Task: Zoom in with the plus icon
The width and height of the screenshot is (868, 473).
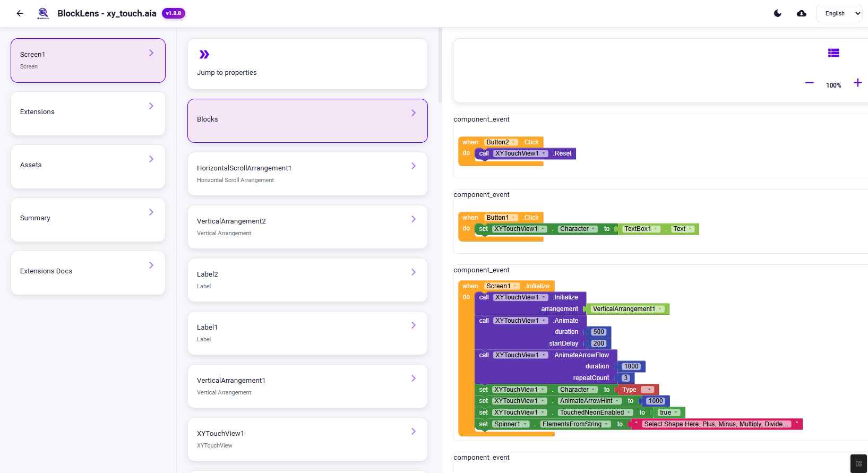Action: point(857,83)
